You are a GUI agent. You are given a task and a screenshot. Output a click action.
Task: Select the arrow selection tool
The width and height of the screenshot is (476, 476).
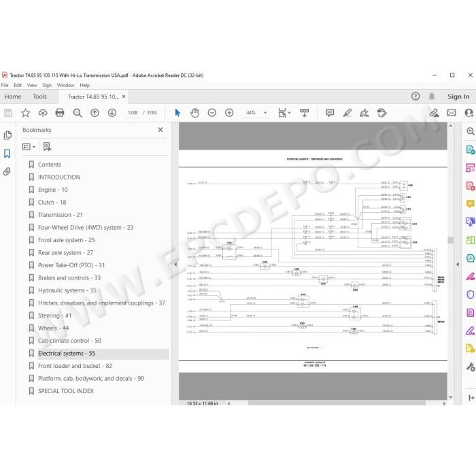tap(177, 113)
